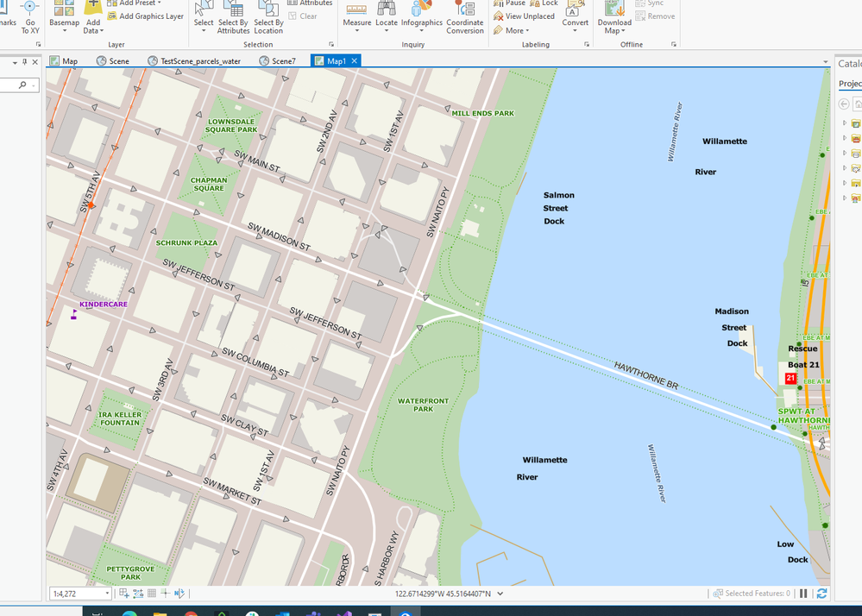Open the map scale dropdown
862x616 pixels.
point(107,594)
